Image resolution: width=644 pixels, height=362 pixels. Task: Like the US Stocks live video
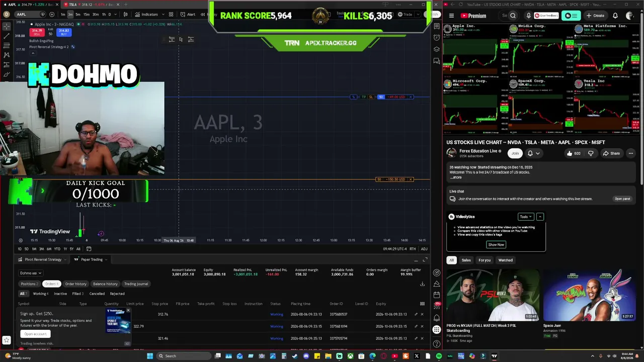click(x=574, y=153)
